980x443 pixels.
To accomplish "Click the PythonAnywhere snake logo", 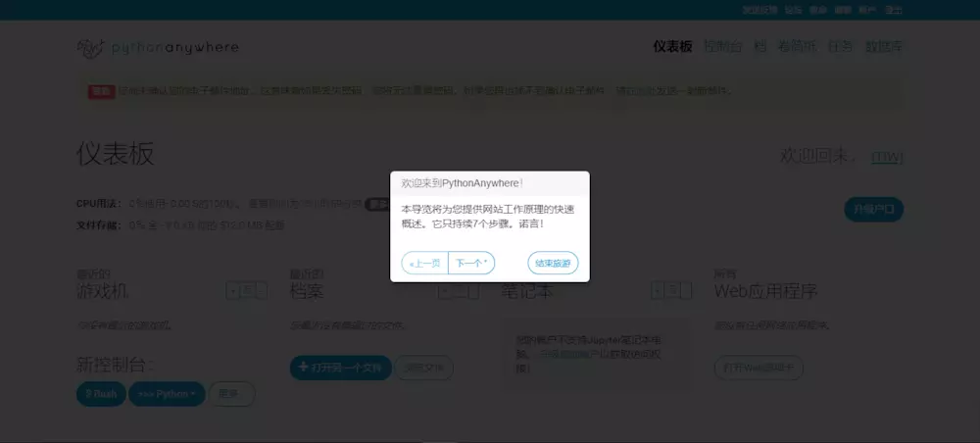I will (x=89, y=47).
